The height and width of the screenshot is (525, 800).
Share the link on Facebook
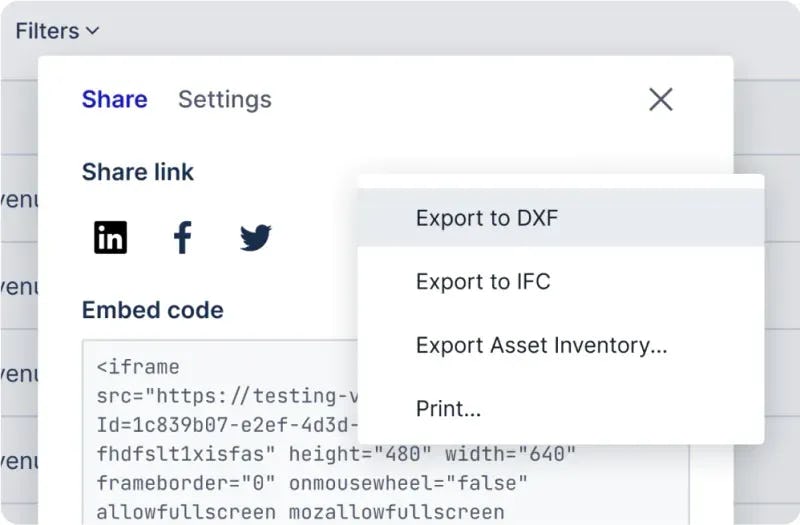point(182,238)
